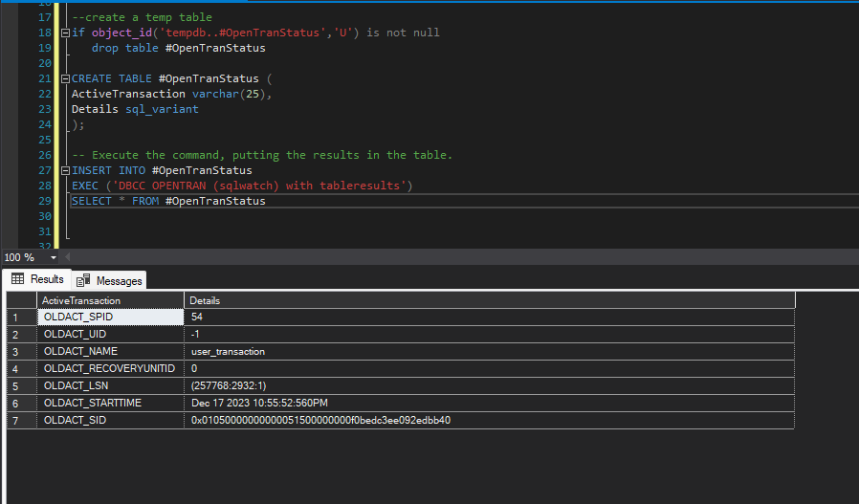Click the '--create a temp table' comment

pos(142,17)
